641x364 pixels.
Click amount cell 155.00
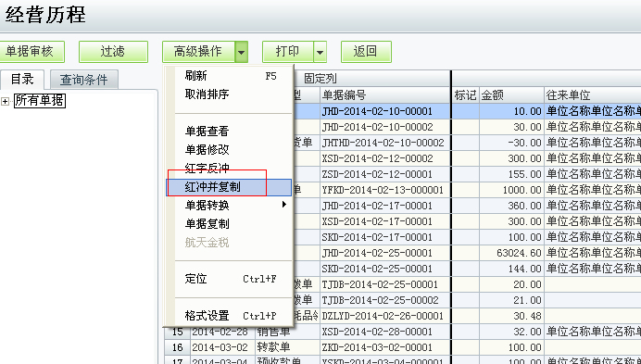tap(511, 174)
